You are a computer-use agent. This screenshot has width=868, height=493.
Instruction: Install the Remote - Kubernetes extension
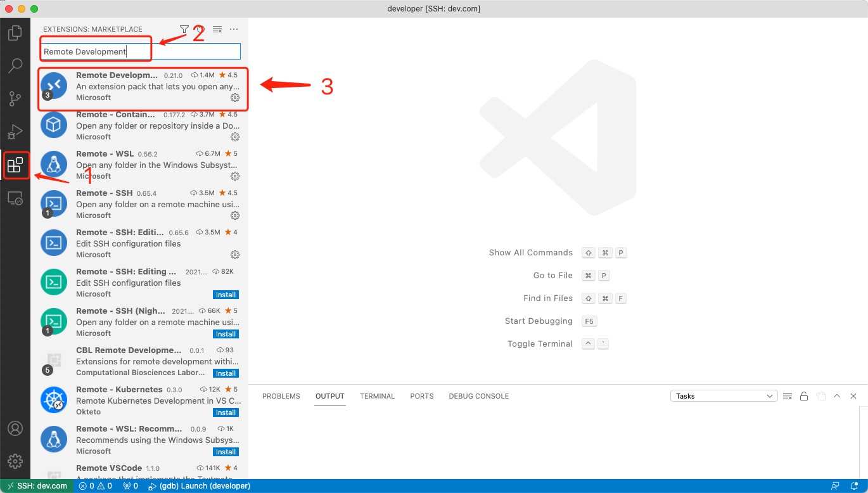point(226,413)
